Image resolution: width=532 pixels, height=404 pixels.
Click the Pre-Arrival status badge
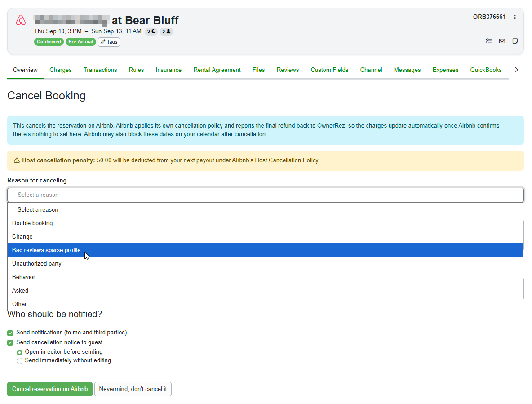click(x=81, y=42)
